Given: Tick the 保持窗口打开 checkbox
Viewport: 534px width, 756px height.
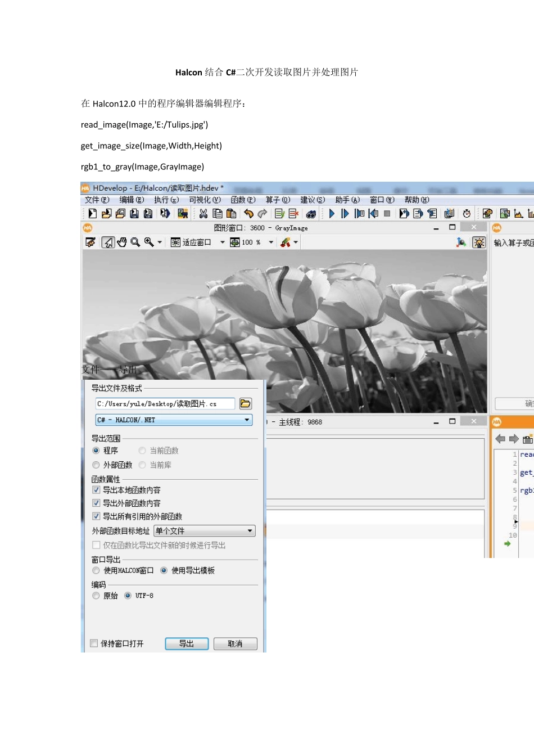Looking at the screenshot, I should tap(94, 643).
